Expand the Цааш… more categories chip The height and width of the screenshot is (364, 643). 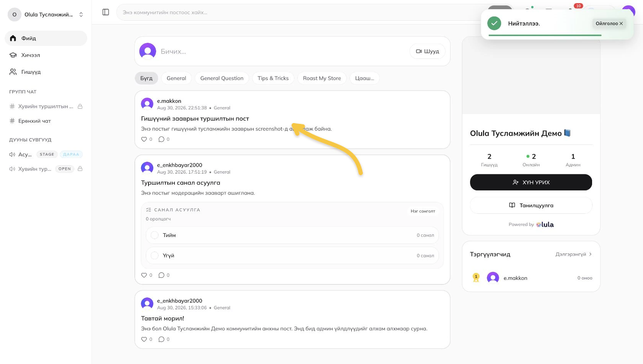(x=365, y=78)
